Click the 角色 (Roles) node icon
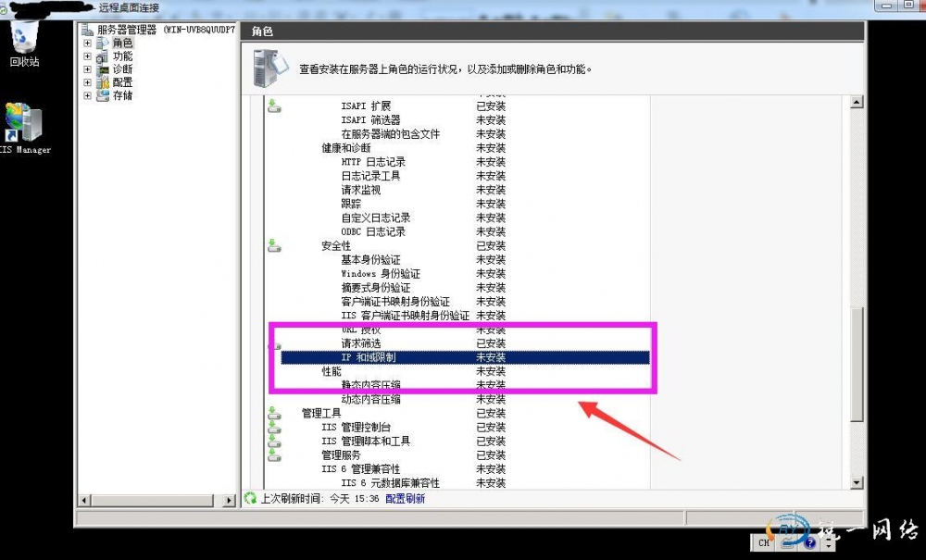This screenshot has height=560, width=926. coord(103,43)
